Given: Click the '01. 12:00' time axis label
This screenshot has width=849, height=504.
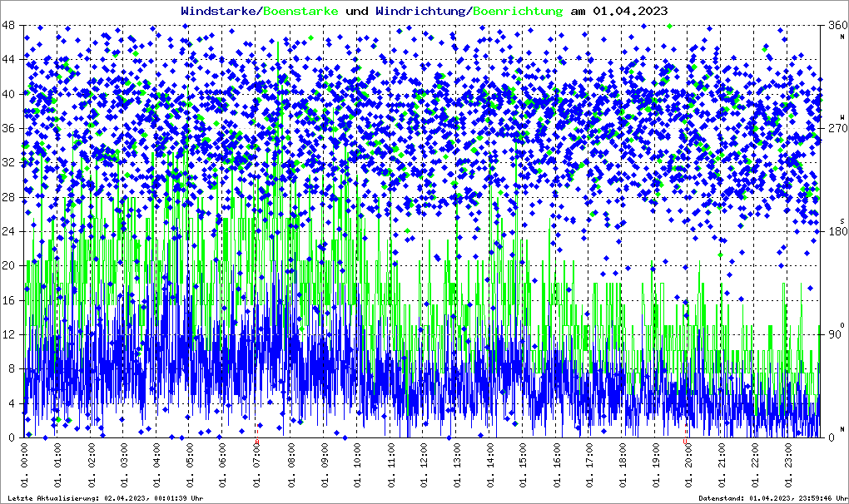Looking at the screenshot, I should point(423,465).
